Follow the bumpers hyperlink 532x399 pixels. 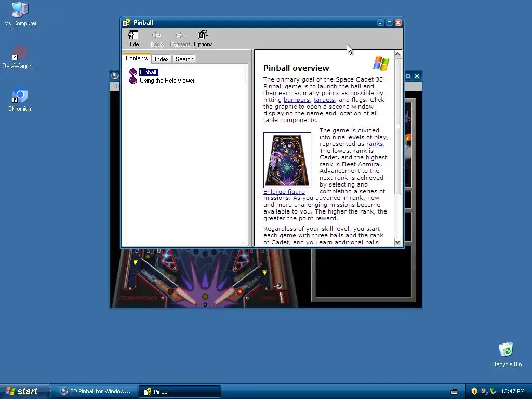297,100
